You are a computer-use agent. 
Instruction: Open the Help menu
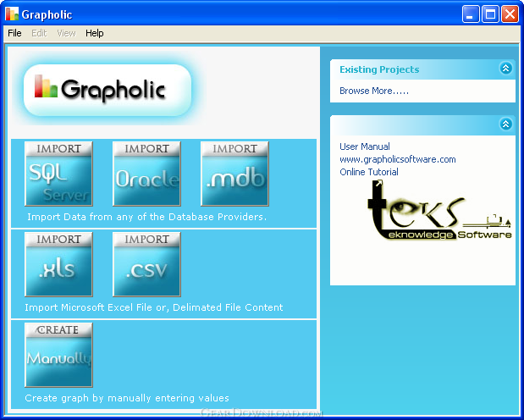tap(95, 33)
